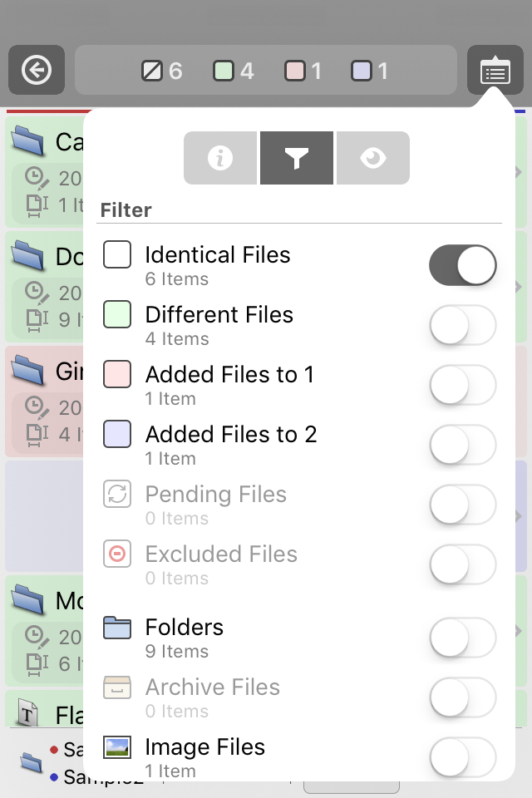This screenshot has width=532, height=798.
Task: Select the filter funnel tab
Action: point(297,158)
